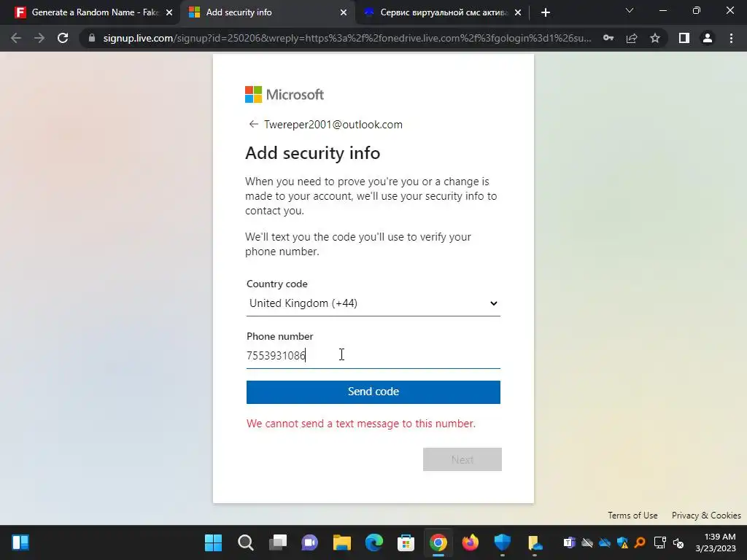Click the red error message text
Screen dimensions: 747x560
[x=360, y=424]
